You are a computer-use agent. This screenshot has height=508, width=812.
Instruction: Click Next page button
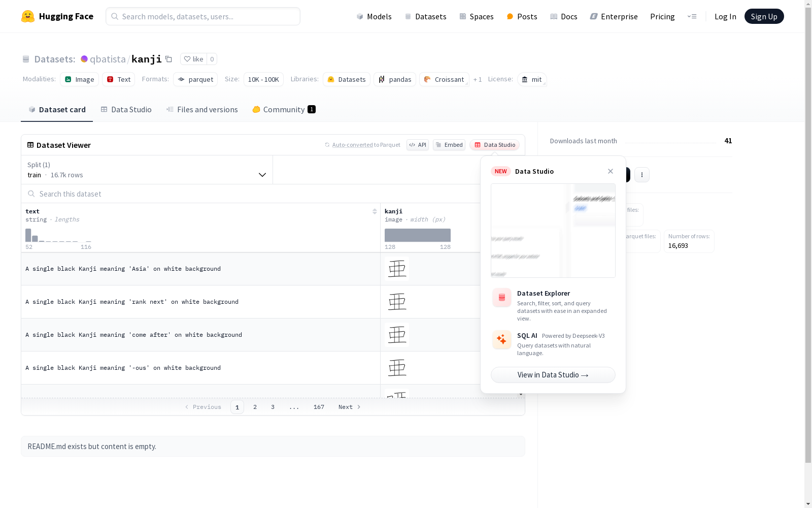[349, 407]
